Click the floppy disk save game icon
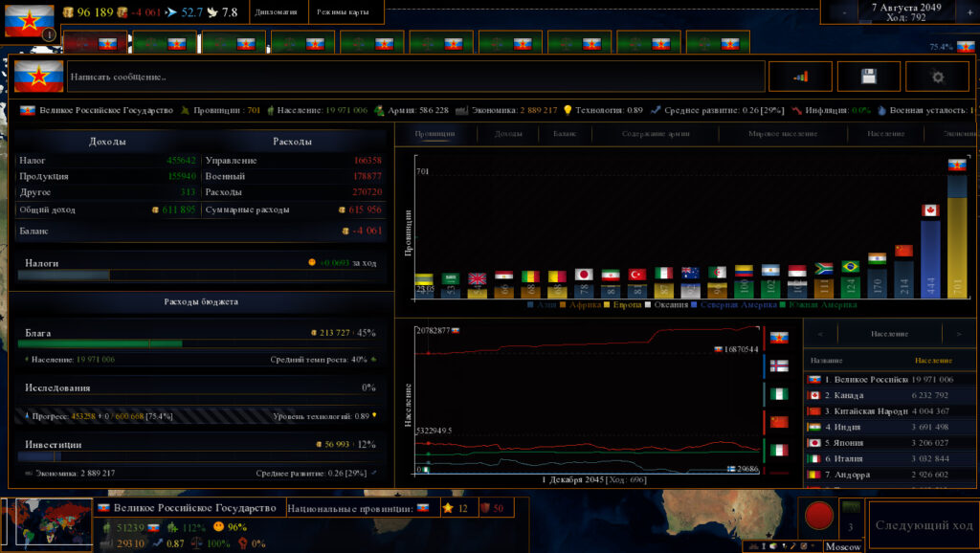Image resolution: width=980 pixels, height=553 pixels. click(868, 77)
